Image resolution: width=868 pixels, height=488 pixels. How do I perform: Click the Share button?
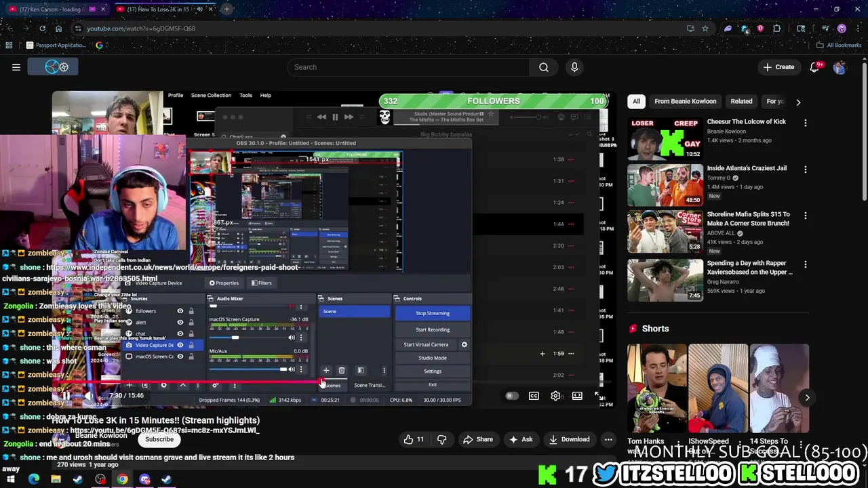click(x=477, y=439)
